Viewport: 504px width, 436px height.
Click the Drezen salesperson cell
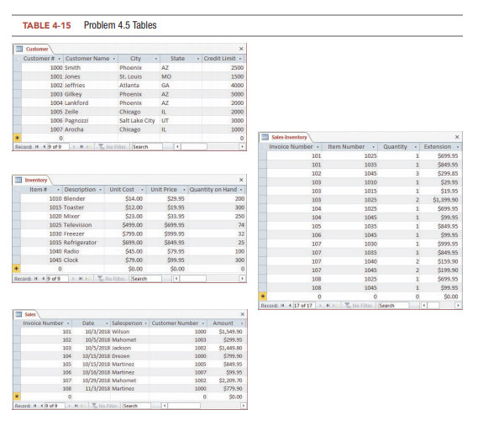129,356
